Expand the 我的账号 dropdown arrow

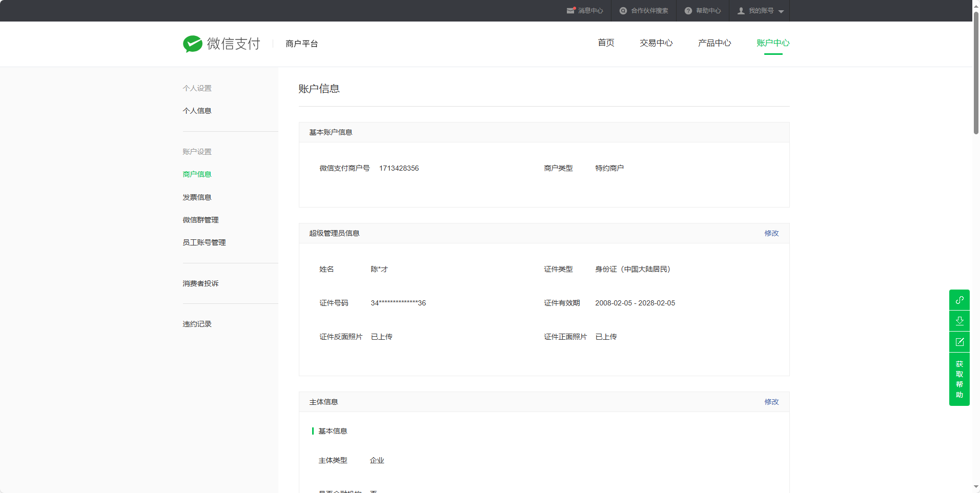point(781,11)
